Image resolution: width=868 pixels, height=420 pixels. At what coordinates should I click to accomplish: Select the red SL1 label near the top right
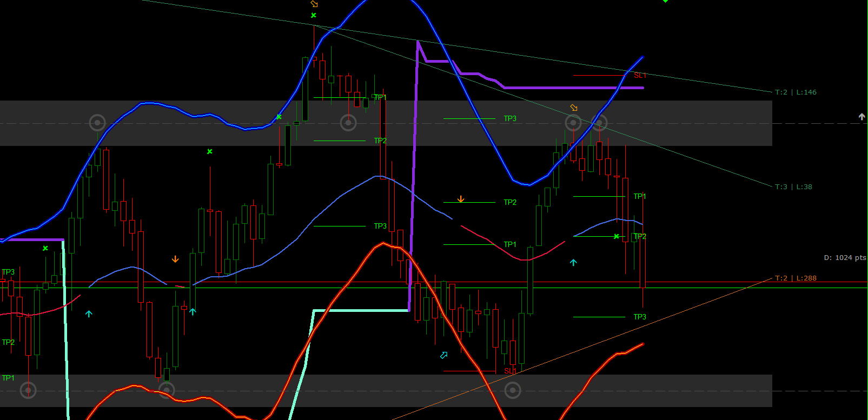tap(640, 75)
